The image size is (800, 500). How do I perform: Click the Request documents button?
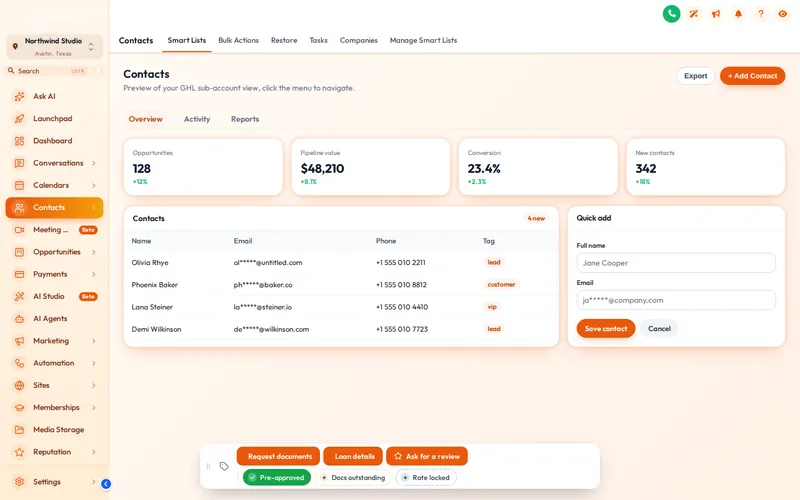tap(279, 456)
